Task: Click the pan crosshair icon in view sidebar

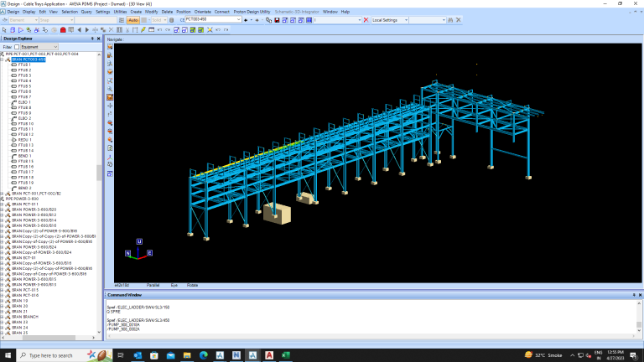Action: point(110,106)
